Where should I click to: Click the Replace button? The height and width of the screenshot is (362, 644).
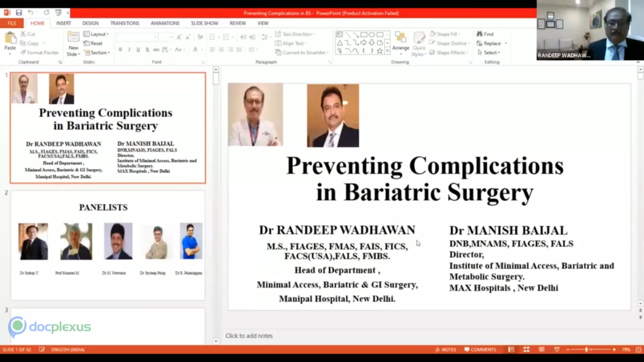[x=489, y=43]
